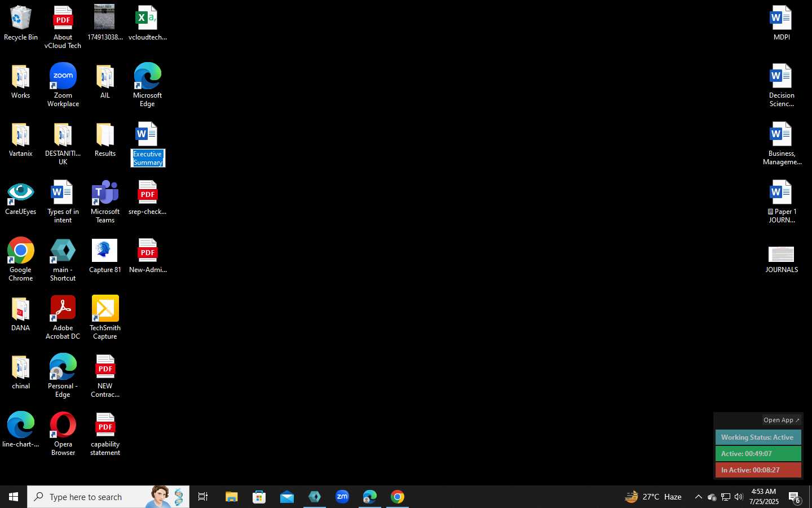The image size is (812, 508).
Task: Select Personal - Edge shortcut
Action: click(x=63, y=376)
